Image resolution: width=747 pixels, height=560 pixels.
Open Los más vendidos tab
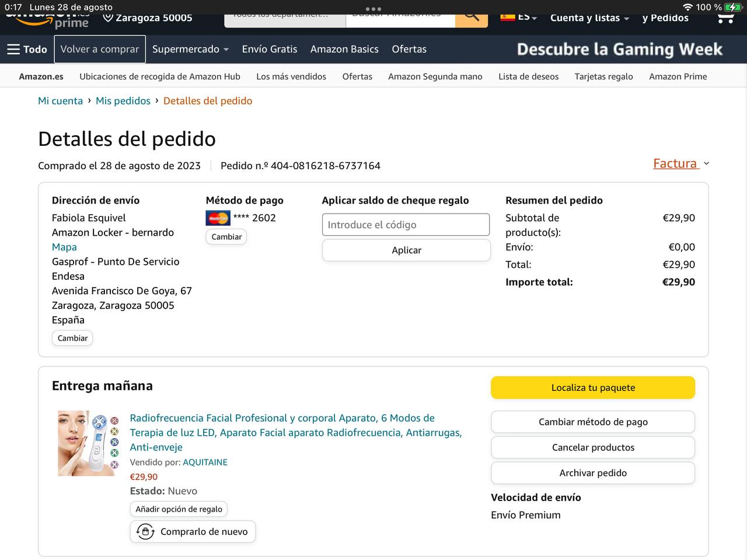coord(291,76)
